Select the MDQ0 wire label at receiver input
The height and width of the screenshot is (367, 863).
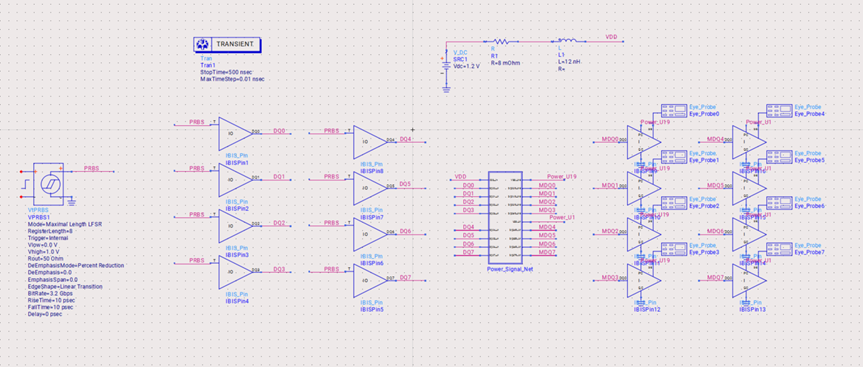point(610,139)
